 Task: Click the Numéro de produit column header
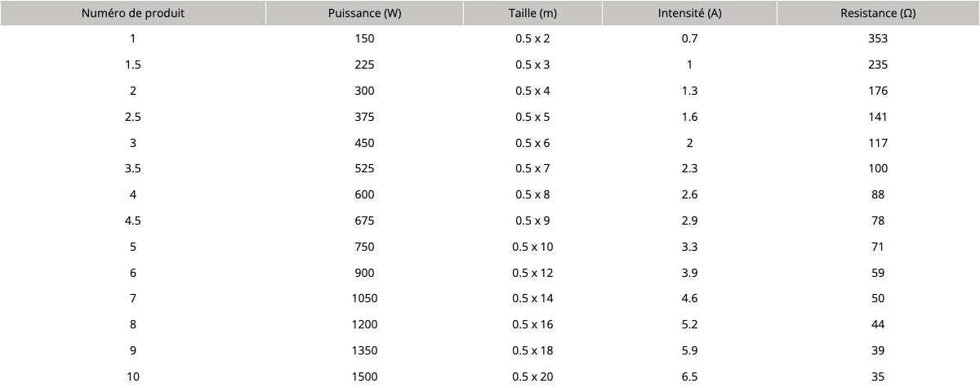(133, 13)
